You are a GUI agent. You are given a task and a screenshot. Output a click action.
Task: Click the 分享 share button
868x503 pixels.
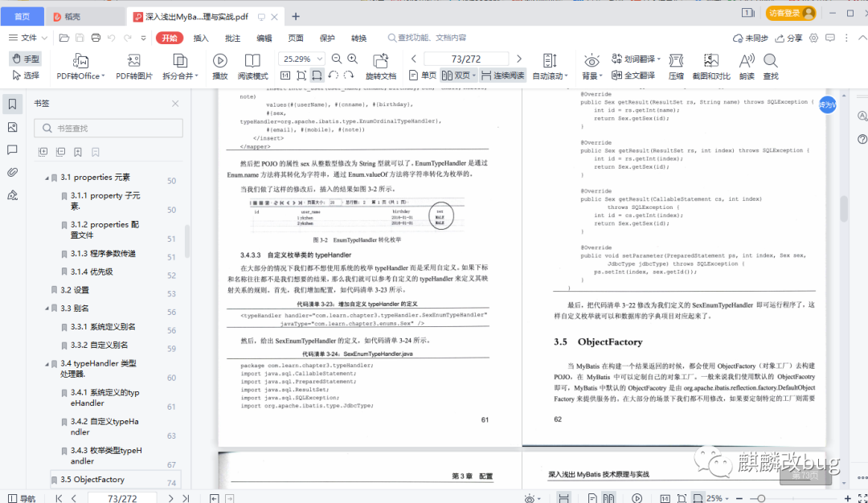click(789, 38)
